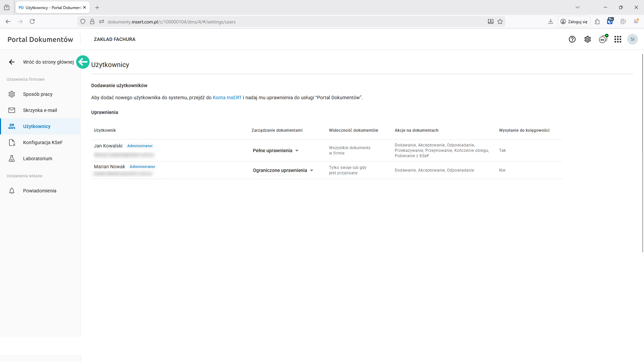Click the InsERT account status icon
644x362 pixels.
603,39
